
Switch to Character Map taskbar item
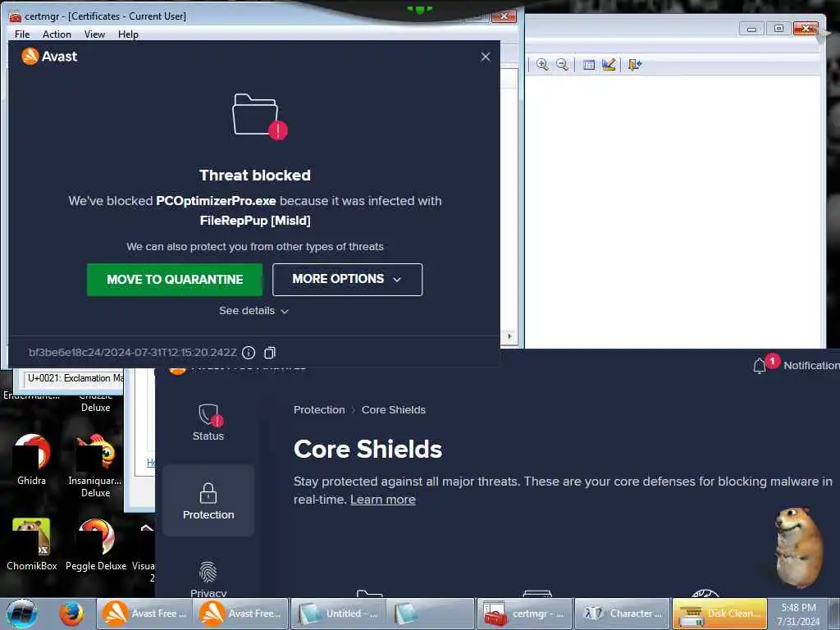(623, 614)
